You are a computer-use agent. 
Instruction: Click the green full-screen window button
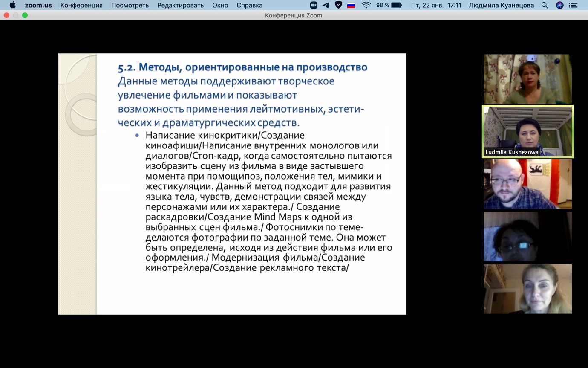pos(25,15)
